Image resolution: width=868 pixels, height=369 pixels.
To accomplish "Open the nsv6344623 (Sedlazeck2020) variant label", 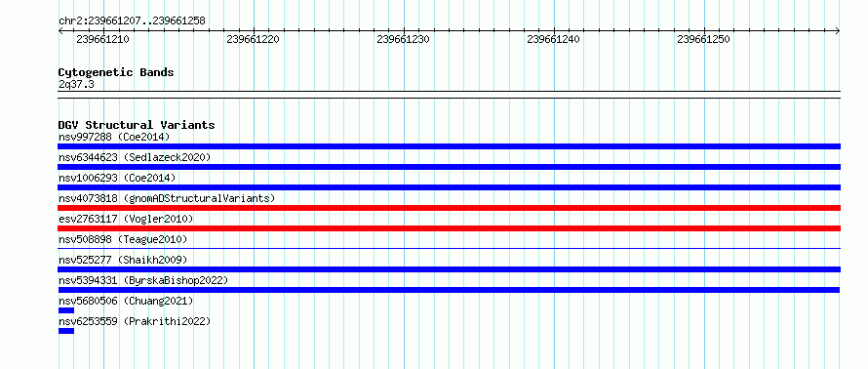I will point(135,157).
